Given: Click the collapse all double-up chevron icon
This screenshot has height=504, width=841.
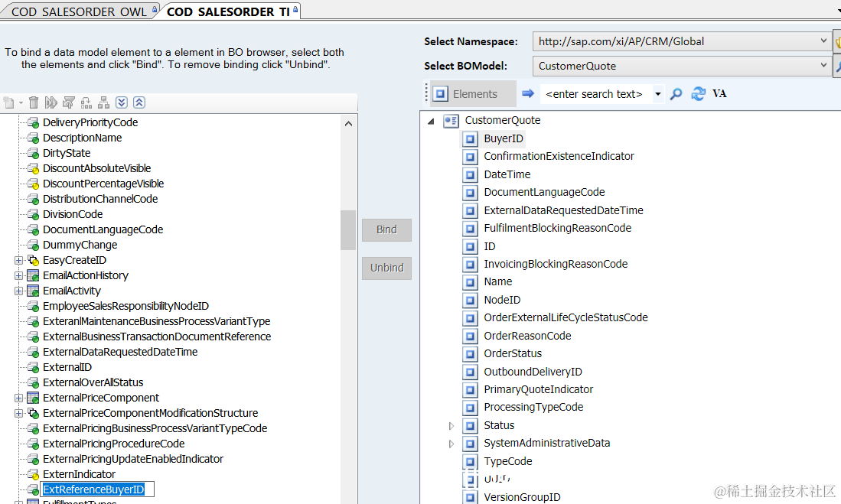Looking at the screenshot, I should [x=139, y=102].
